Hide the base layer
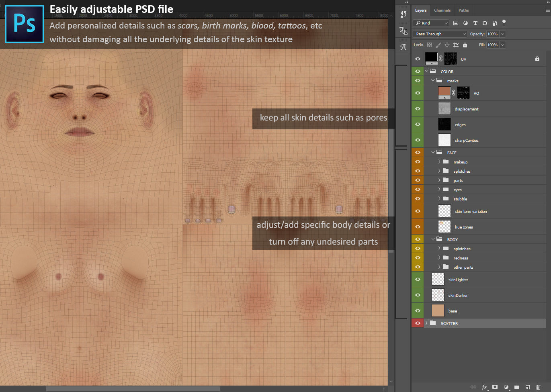 (x=418, y=310)
